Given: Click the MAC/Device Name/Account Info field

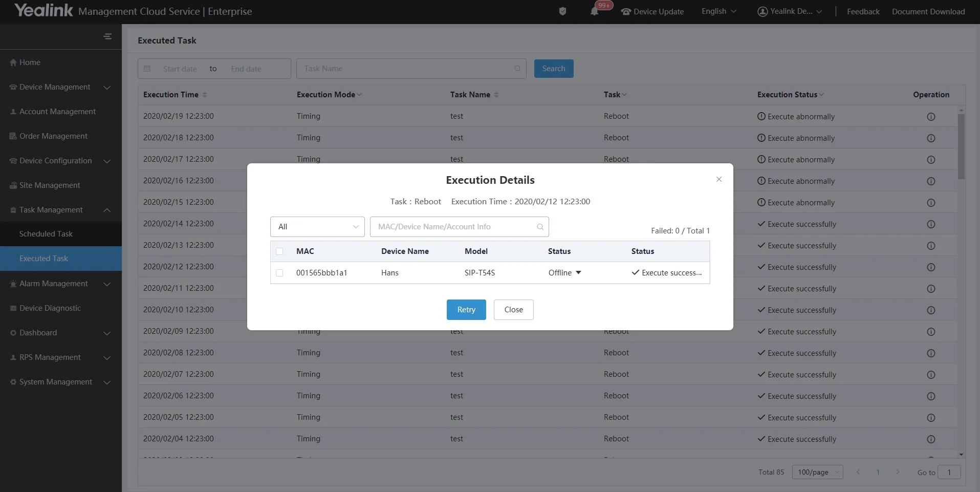Looking at the screenshot, I should click(x=453, y=227).
